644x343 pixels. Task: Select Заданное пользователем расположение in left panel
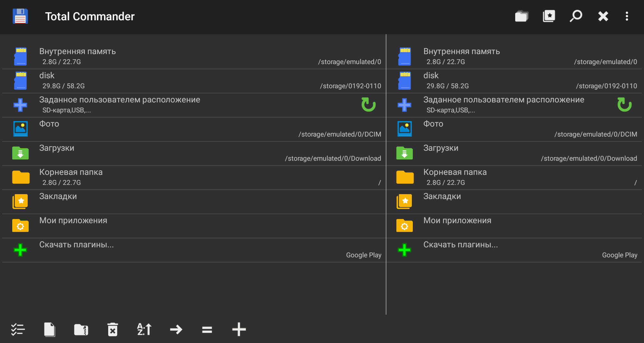[120, 100]
